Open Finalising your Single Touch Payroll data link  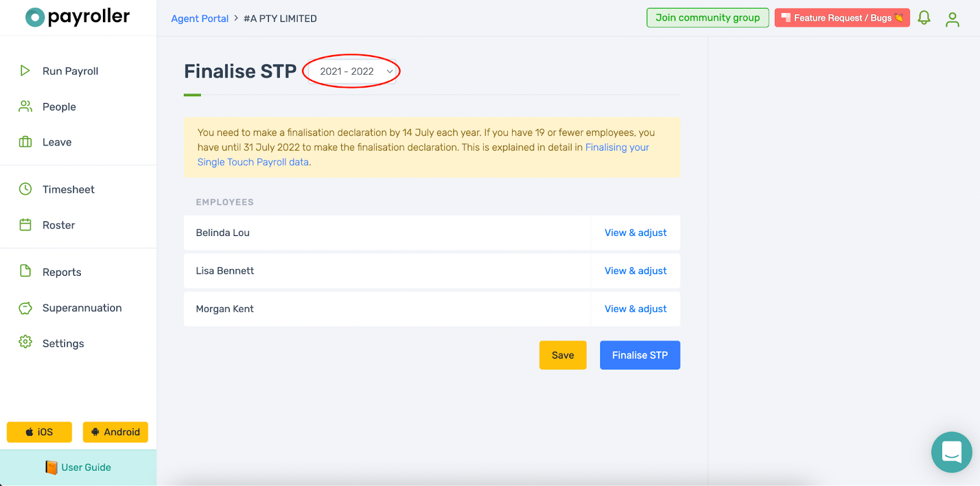point(423,154)
